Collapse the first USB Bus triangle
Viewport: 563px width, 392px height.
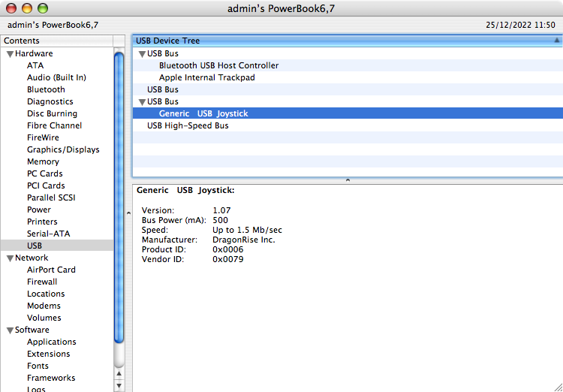coord(142,54)
